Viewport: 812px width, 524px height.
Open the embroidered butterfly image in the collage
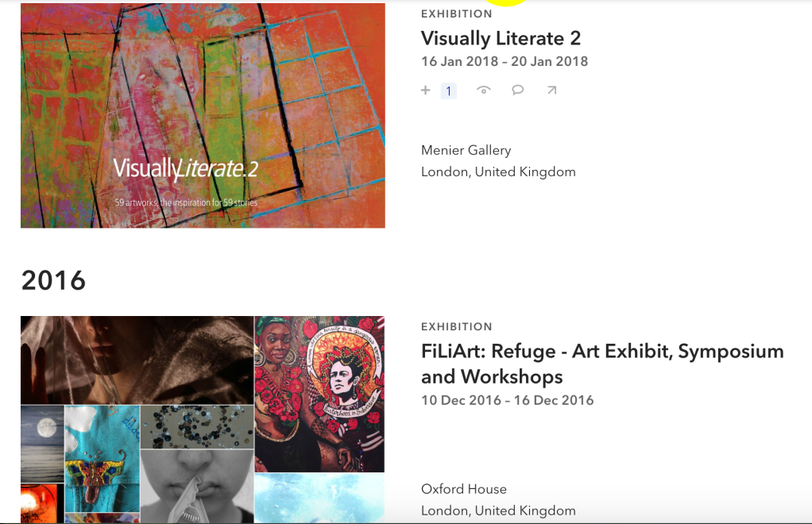(x=102, y=458)
